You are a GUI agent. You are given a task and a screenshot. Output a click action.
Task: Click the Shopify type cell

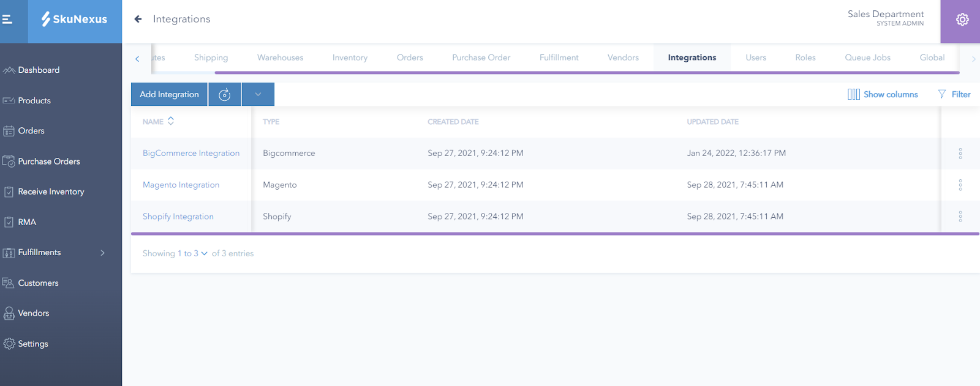tap(277, 217)
